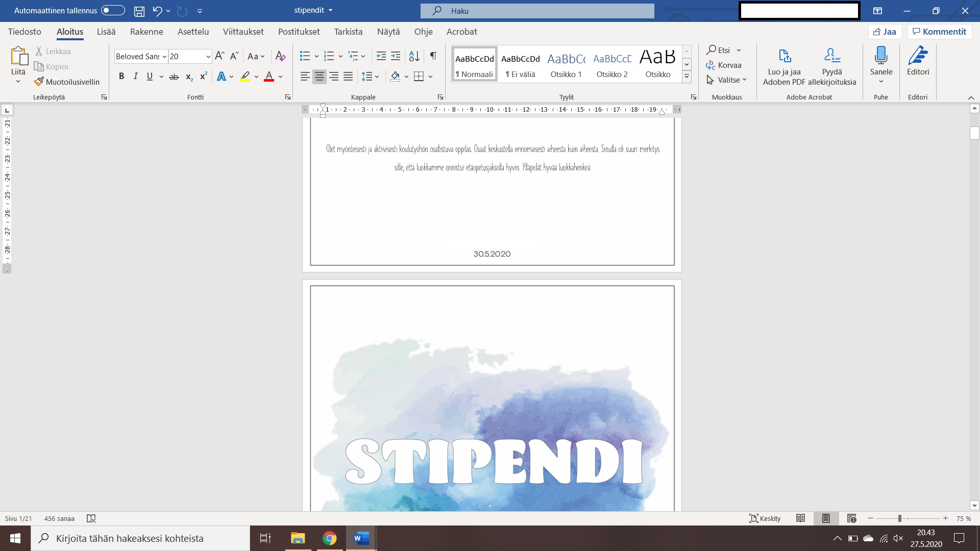Toggle Automaattinen tallennus switch

click(113, 11)
